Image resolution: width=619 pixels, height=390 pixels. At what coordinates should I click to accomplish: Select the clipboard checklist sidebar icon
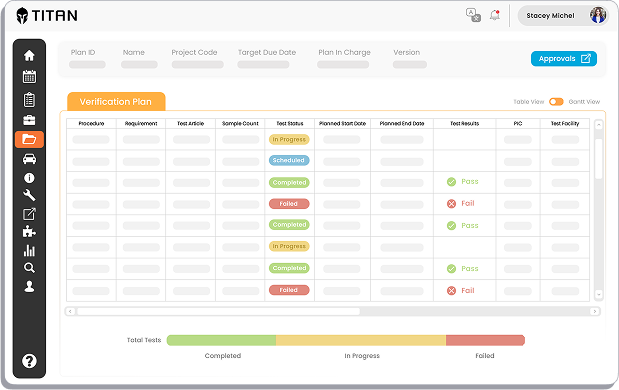tap(29, 99)
